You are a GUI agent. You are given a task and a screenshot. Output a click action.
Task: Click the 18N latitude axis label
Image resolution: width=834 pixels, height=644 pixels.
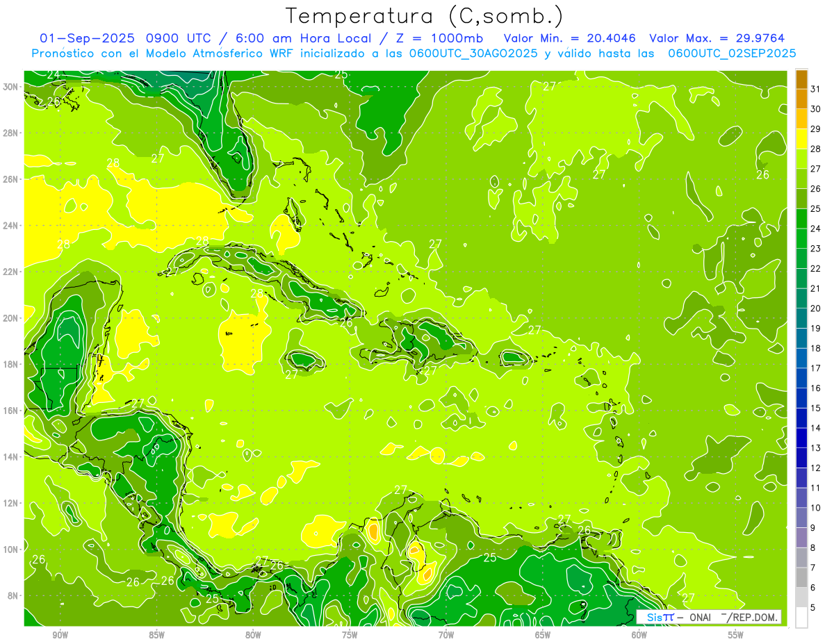[11, 364]
